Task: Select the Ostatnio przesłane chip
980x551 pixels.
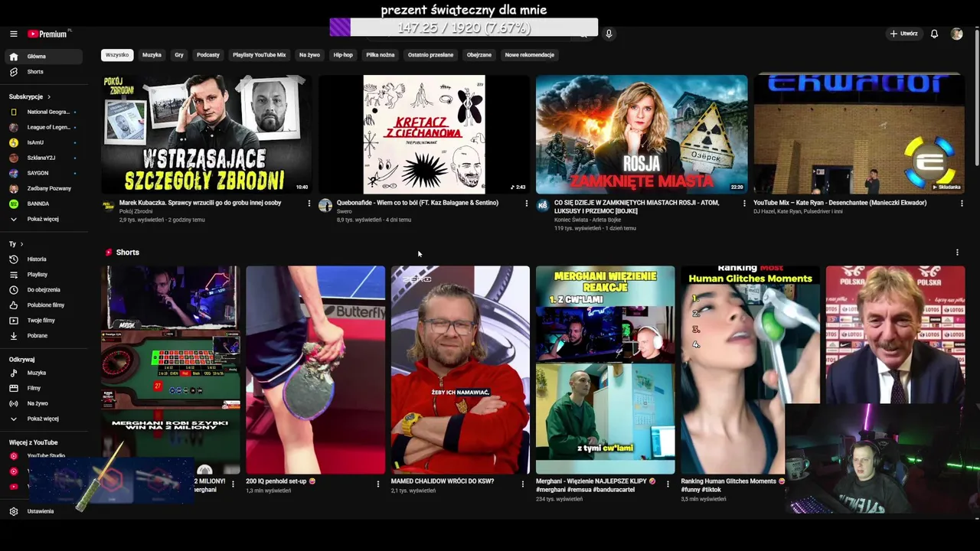Action: pyautogui.click(x=430, y=55)
